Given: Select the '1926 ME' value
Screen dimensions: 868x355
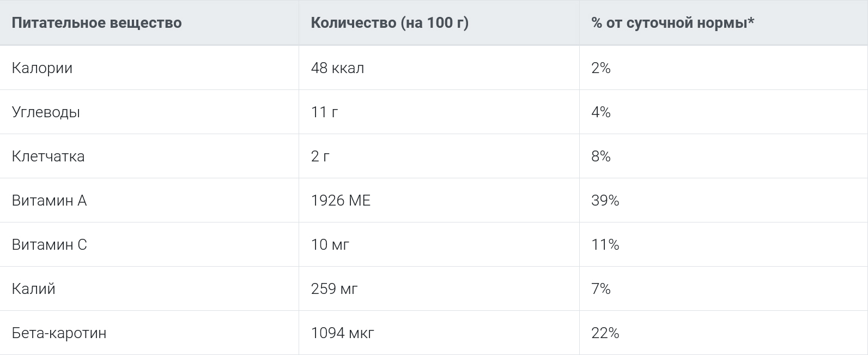Looking at the screenshot, I should click(x=341, y=201).
